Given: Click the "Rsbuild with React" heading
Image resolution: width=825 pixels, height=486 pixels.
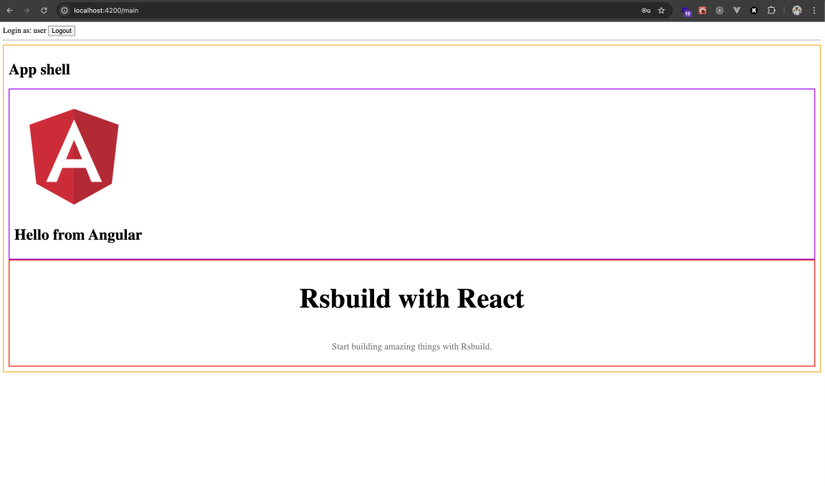Looking at the screenshot, I should (x=411, y=299).
